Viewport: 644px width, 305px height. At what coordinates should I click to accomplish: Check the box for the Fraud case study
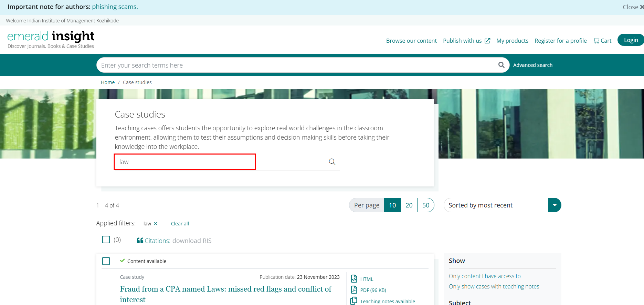[x=106, y=261]
